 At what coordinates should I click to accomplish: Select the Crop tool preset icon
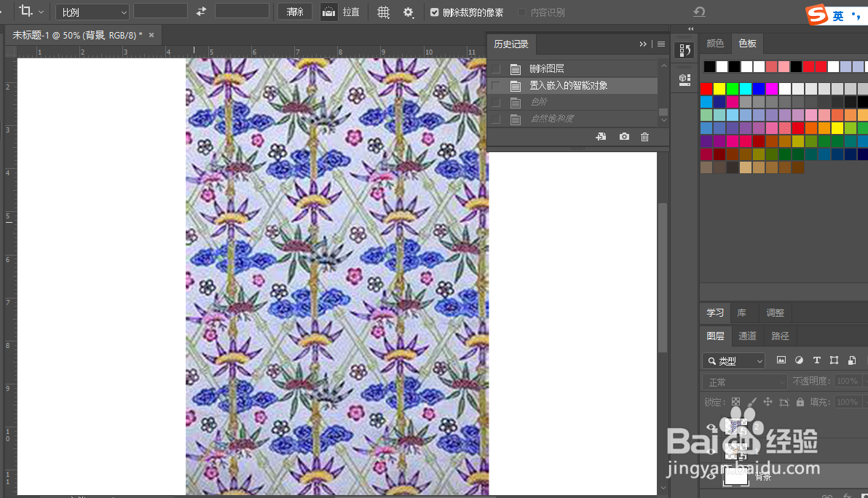pos(25,10)
